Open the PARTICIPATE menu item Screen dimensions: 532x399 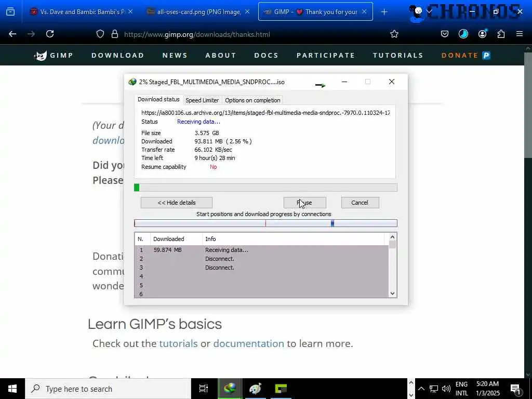tap(326, 55)
